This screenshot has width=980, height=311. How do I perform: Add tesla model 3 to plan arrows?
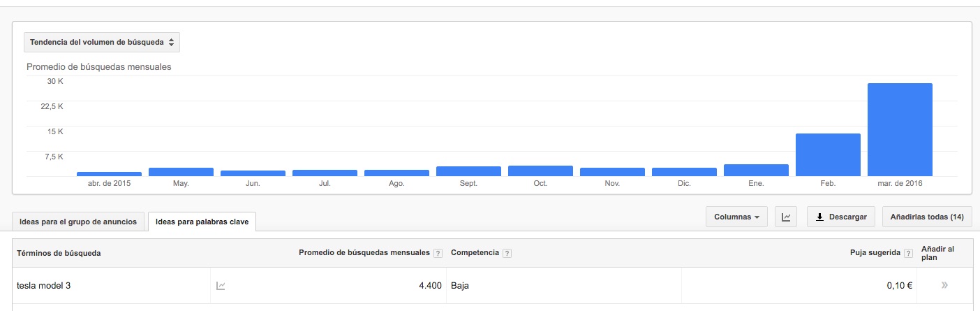(x=944, y=285)
